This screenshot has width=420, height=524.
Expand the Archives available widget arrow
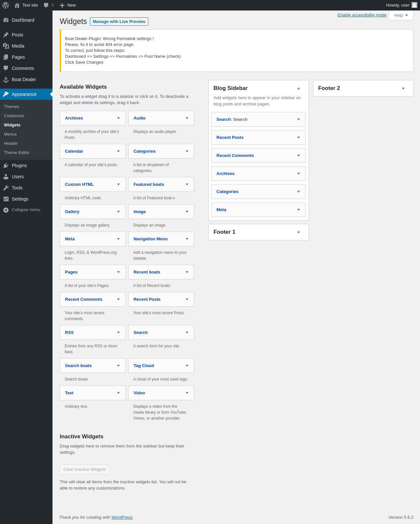(x=118, y=118)
